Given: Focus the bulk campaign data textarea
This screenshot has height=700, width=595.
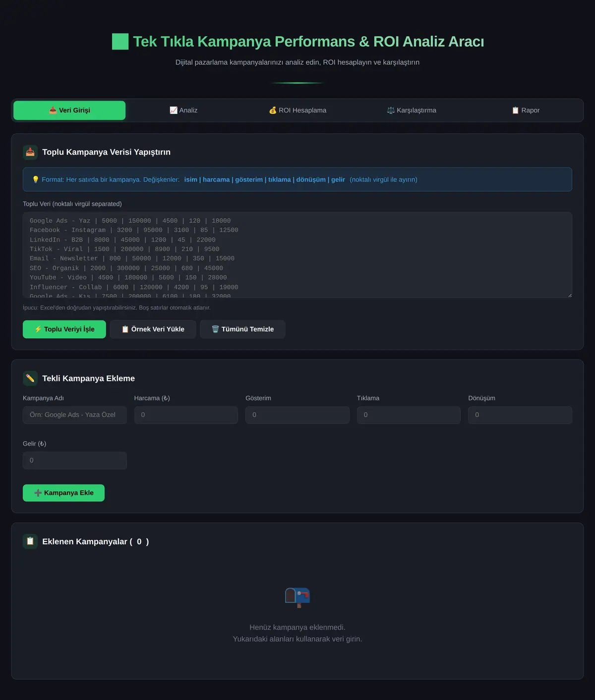Looking at the screenshot, I should tap(297, 255).
